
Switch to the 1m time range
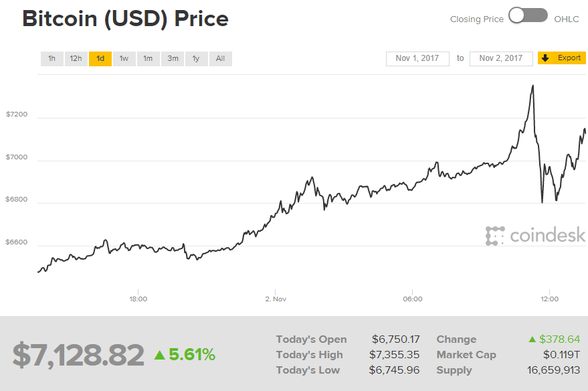(148, 58)
